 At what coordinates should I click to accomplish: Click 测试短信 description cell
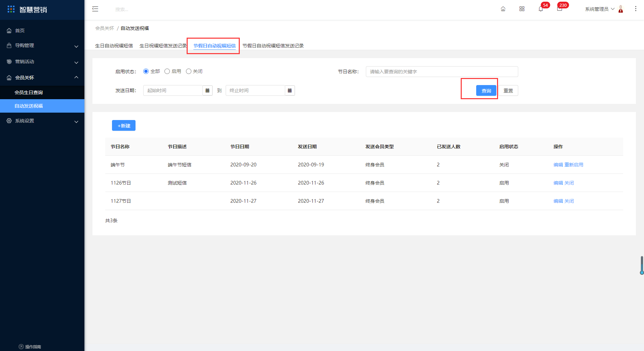point(177,183)
